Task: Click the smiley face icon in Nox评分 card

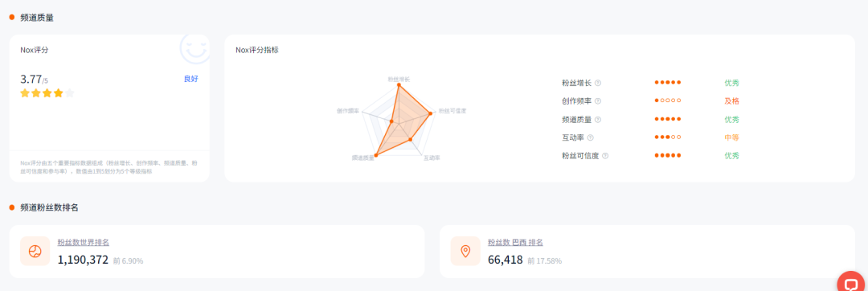Action: pyautogui.click(x=194, y=48)
